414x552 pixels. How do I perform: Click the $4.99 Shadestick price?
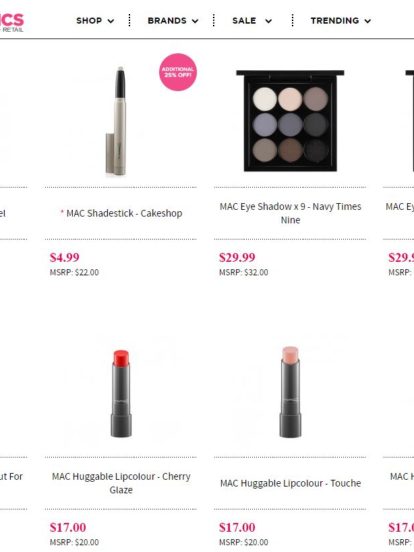[x=64, y=257]
